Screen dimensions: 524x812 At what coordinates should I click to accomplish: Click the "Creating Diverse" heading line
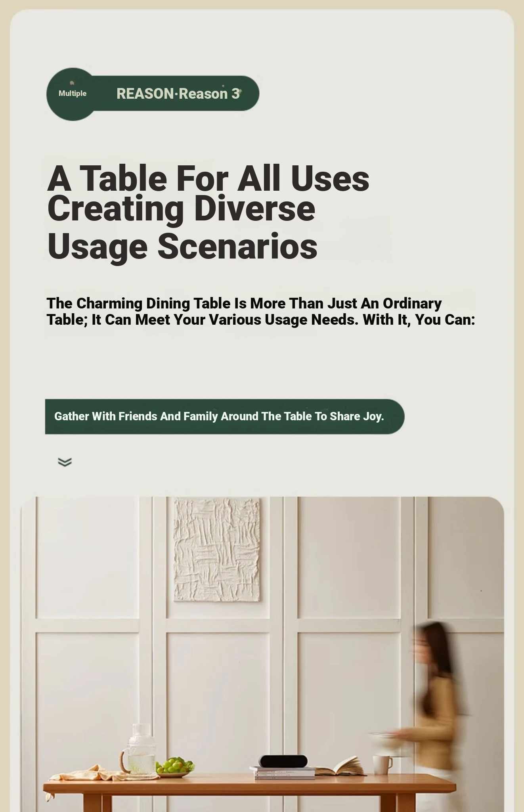[181, 209]
